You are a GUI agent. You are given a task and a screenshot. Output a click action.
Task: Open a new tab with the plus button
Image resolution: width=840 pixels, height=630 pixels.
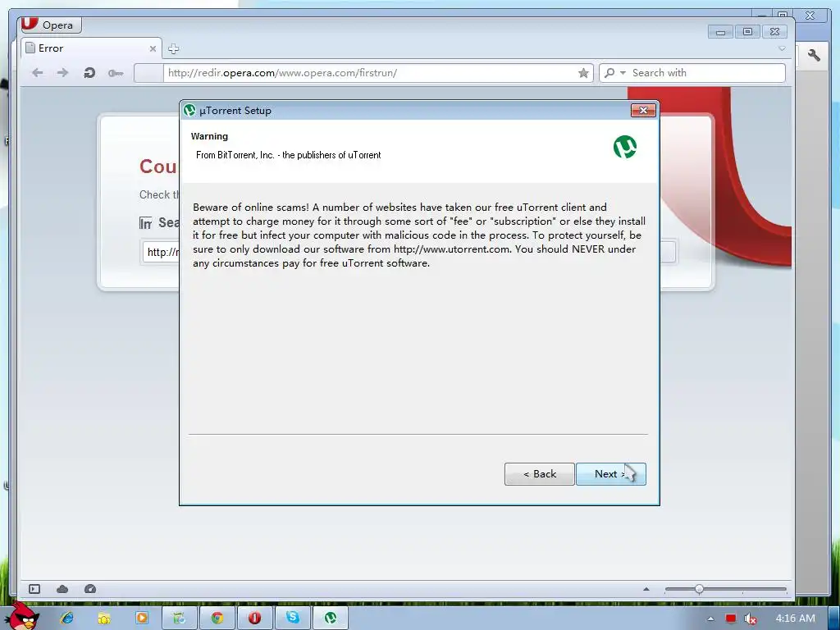[173, 48]
